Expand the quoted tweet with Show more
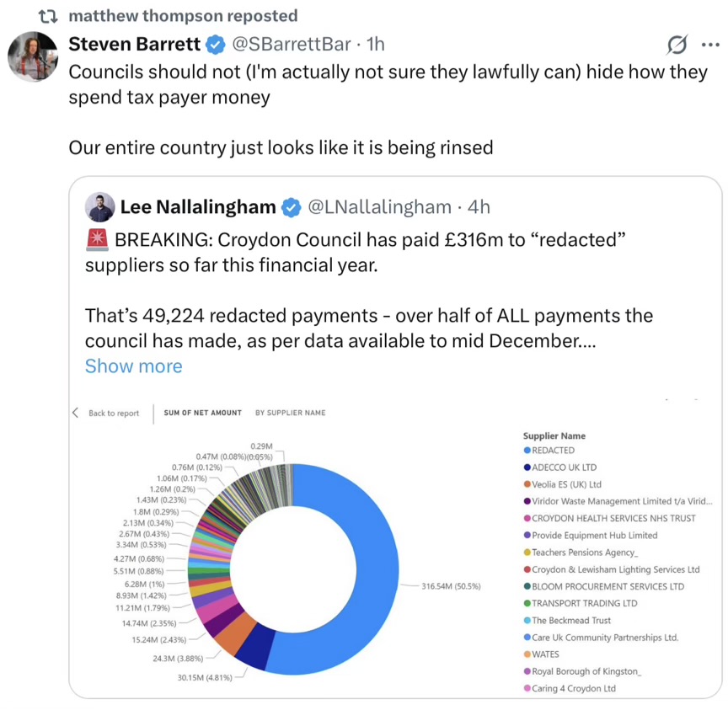The height and width of the screenshot is (710, 728). click(133, 366)
